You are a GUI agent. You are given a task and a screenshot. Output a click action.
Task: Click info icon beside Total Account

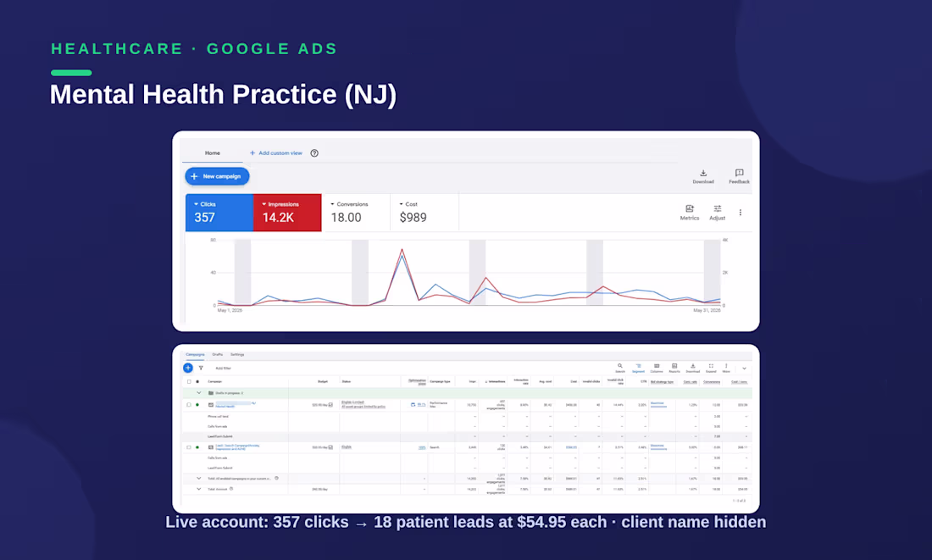(x=231, y=489)
